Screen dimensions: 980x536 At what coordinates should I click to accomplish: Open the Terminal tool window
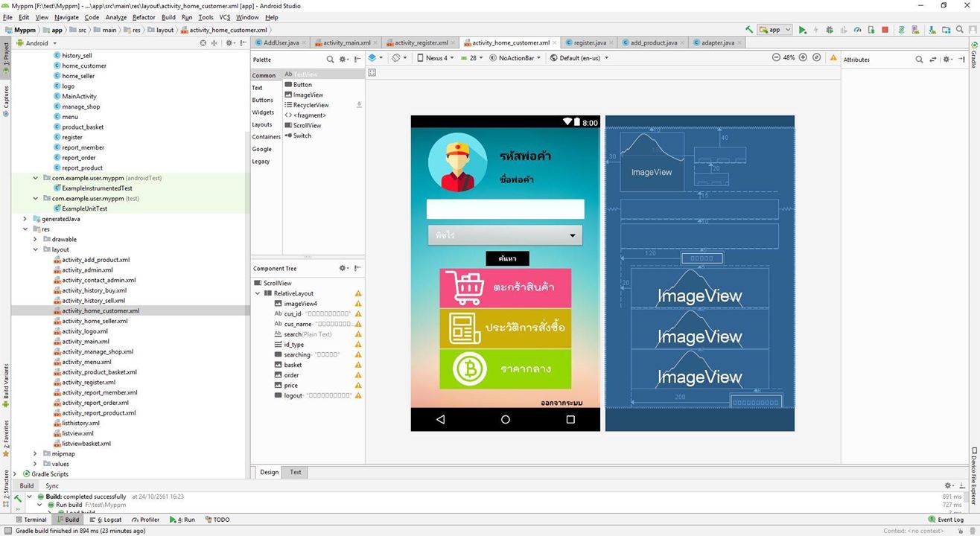(31, 520)
